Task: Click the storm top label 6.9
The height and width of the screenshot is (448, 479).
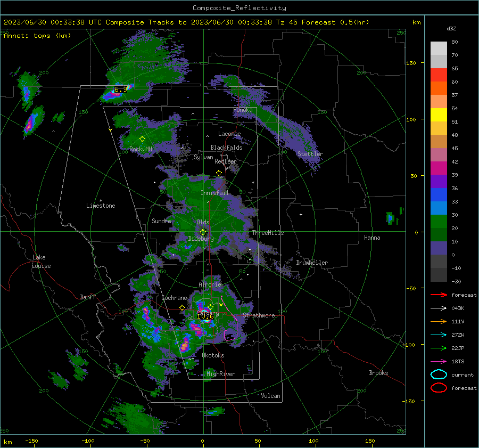Action: tap(121, 89)
